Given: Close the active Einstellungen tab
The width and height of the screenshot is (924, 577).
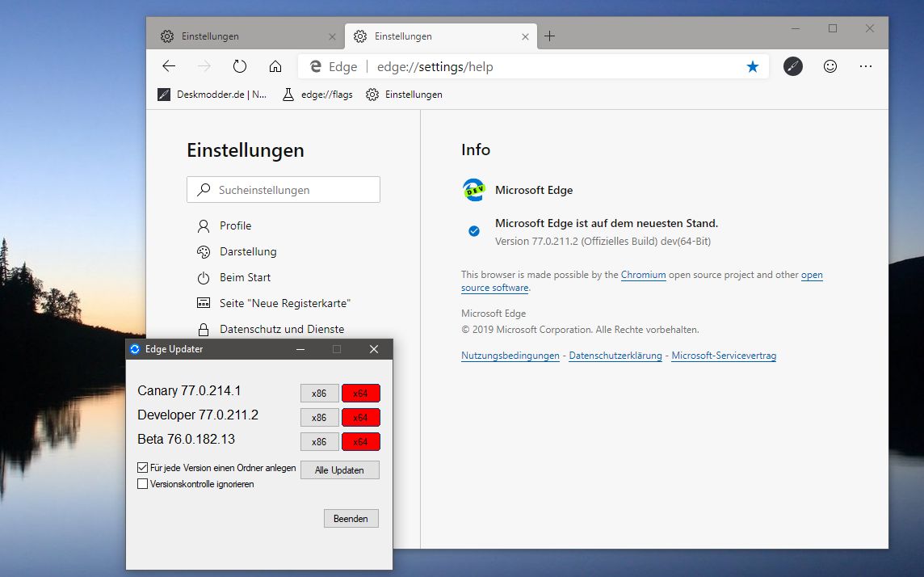Looking at the screenshot, I should (x=525, y=36).
